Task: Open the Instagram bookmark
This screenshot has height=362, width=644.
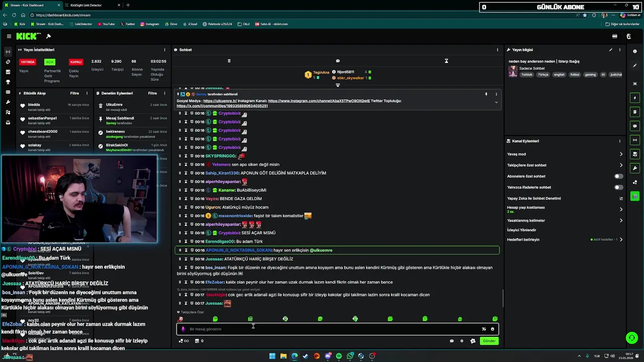Action: click(149, 24)
